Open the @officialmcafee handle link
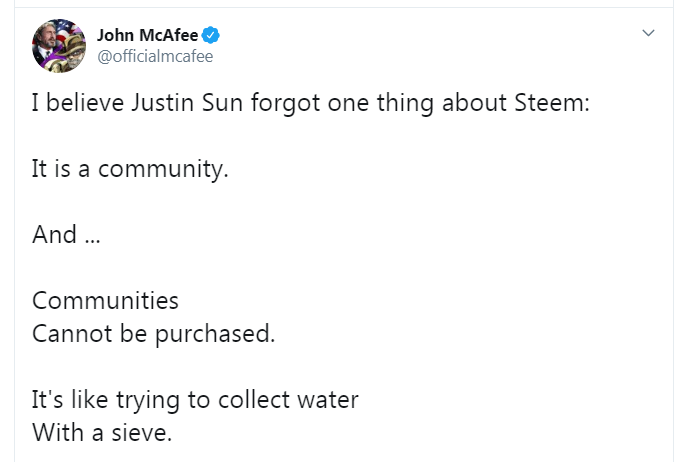 point(155,56)
